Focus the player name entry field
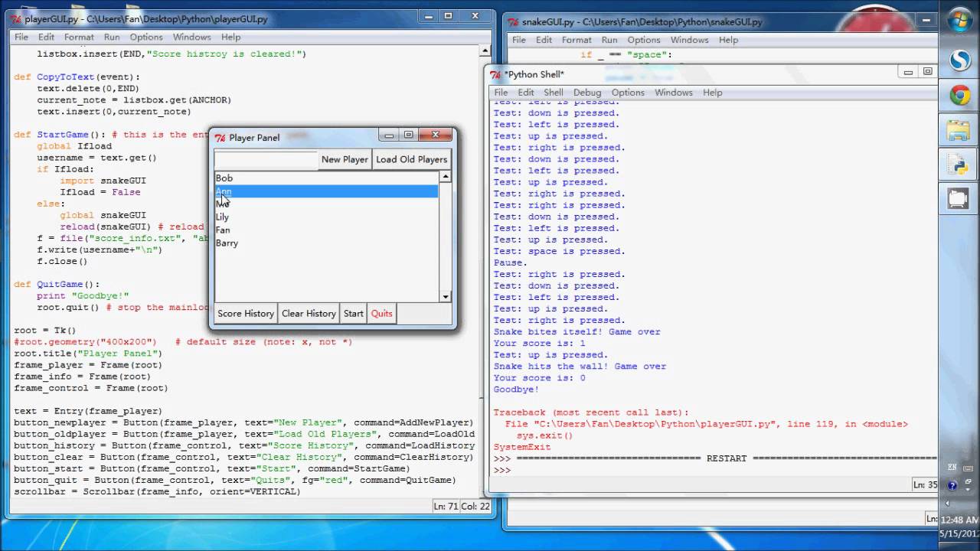Screen dimensions: 980x551 pyautogui.click(x=266, y=159)
